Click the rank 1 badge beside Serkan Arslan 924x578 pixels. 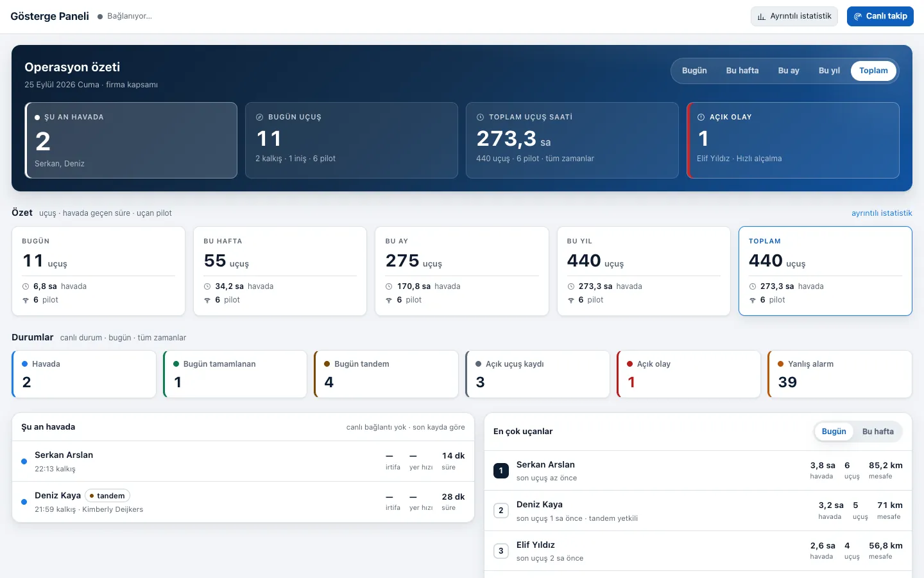point(501,471)
